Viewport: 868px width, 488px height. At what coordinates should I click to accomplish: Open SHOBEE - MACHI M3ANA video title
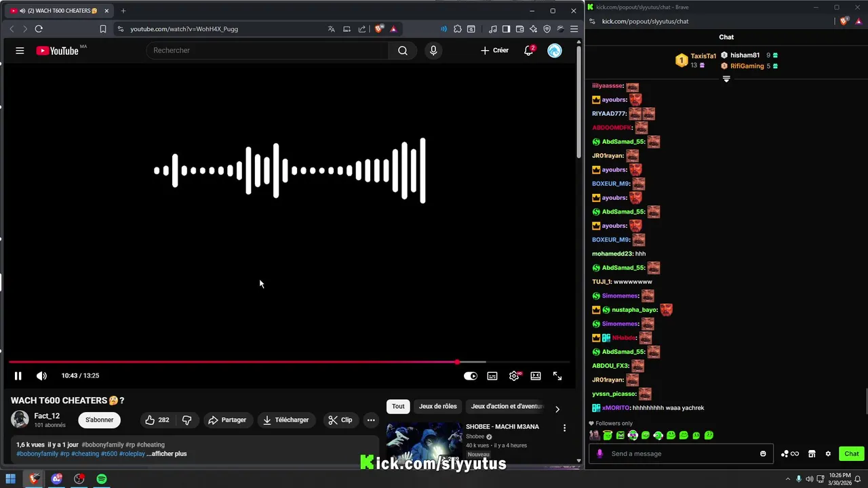[x=502, y=427]
